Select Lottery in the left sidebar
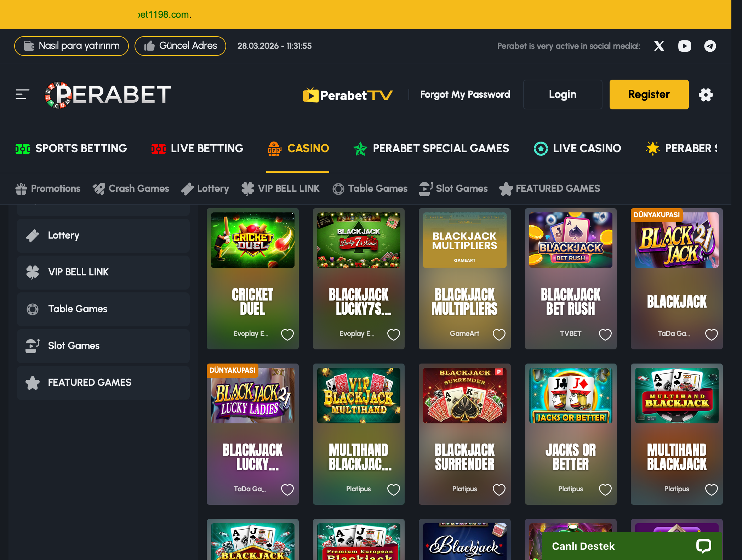The image size is (742, 560). point(103,235)
